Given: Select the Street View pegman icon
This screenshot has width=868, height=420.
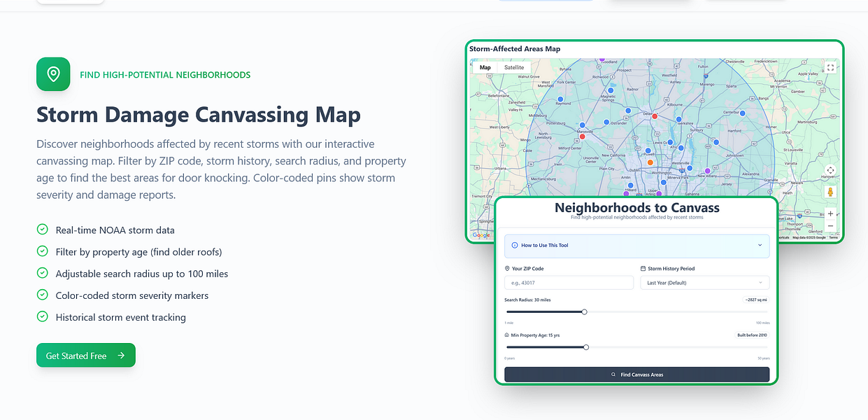Looking at the screenshot, I should click(x=830, y=191).
